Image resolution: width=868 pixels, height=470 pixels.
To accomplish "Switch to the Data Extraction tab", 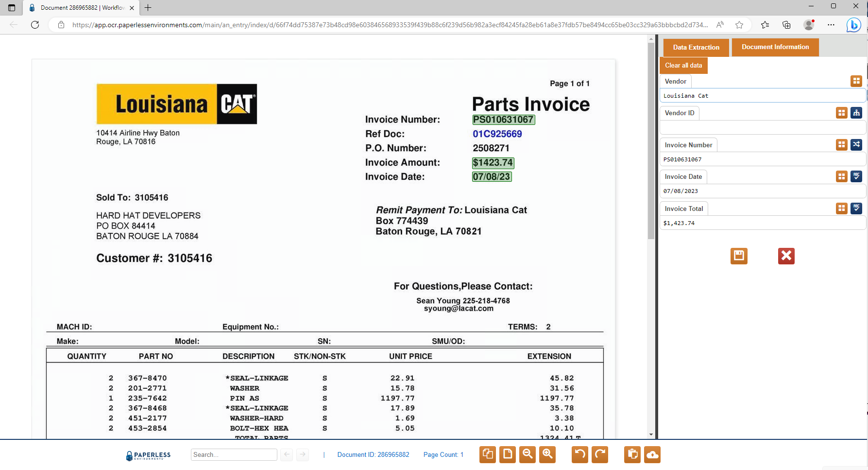I will point(696,48).
